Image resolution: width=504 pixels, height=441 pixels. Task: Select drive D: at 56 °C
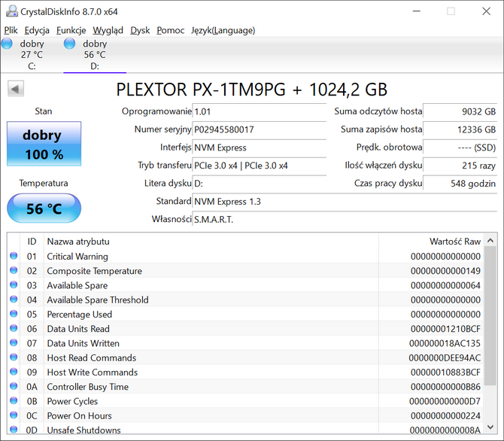(x=95, y=55)
